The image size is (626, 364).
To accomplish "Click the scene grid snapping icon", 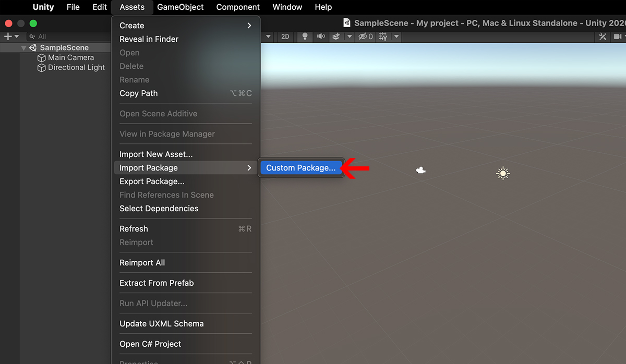I will [383, 37].
